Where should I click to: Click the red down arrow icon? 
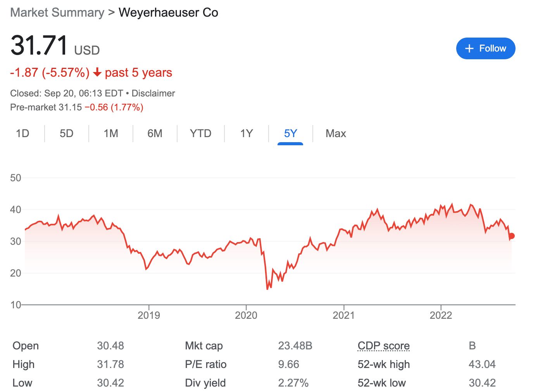click(97, 72)
